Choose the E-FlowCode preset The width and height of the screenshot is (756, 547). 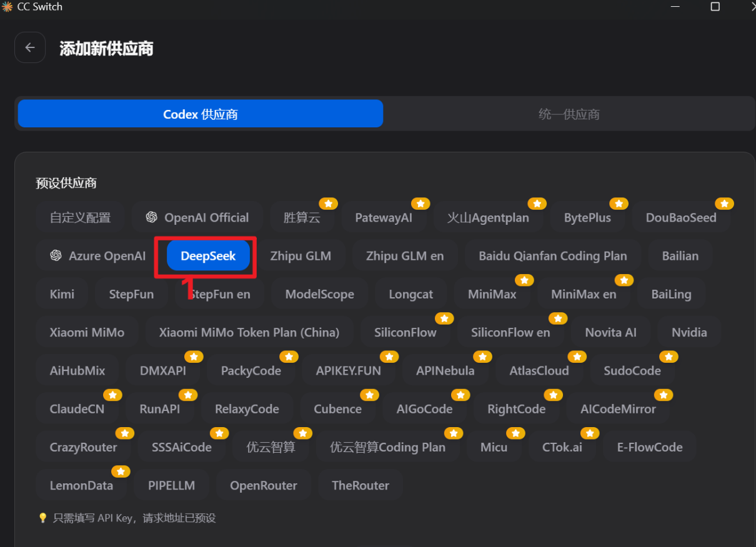[650, 447]
